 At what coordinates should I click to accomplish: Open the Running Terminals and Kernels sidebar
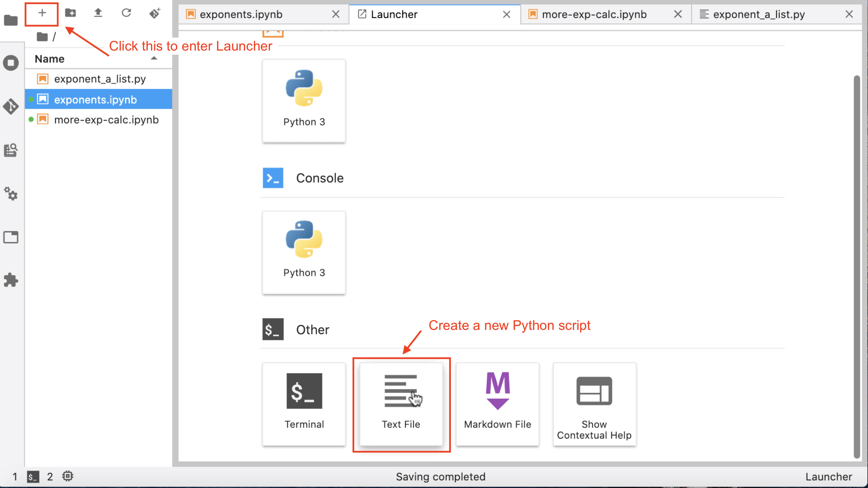click(11, 63)
